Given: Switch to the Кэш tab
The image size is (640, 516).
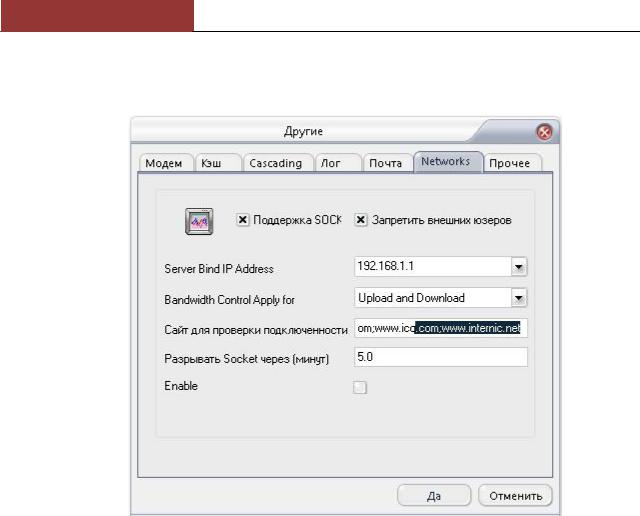Looking at the screenshot, I should 216,163.
